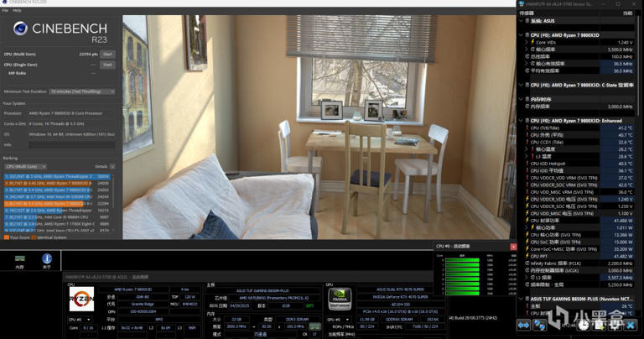Click the blue About info icon
644x339 pixels.
tap(46, 258)
